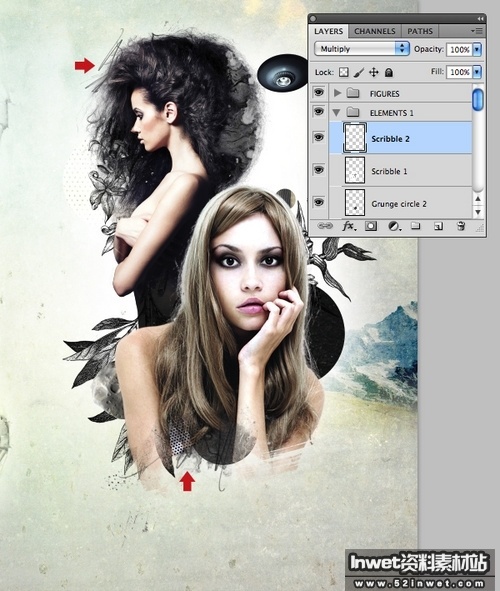
Task: Create new adjustment layer icon
Action: [394, 226]
